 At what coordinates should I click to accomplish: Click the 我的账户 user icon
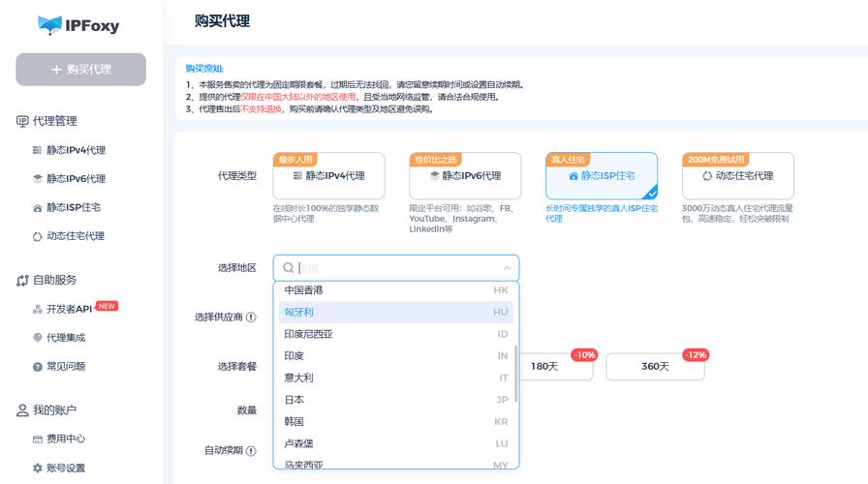click(22, 410)
